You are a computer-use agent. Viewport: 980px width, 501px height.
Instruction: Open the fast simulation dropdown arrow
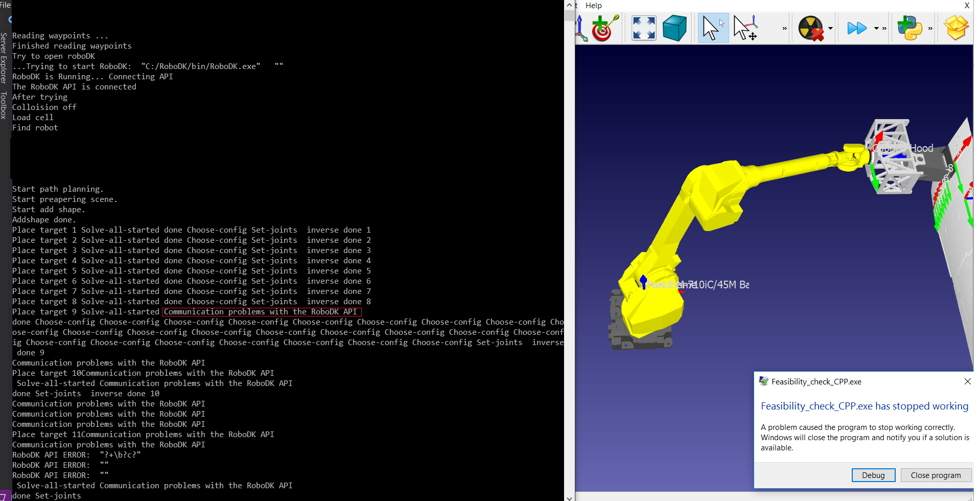pyautogui.click(x=876, y=29)
